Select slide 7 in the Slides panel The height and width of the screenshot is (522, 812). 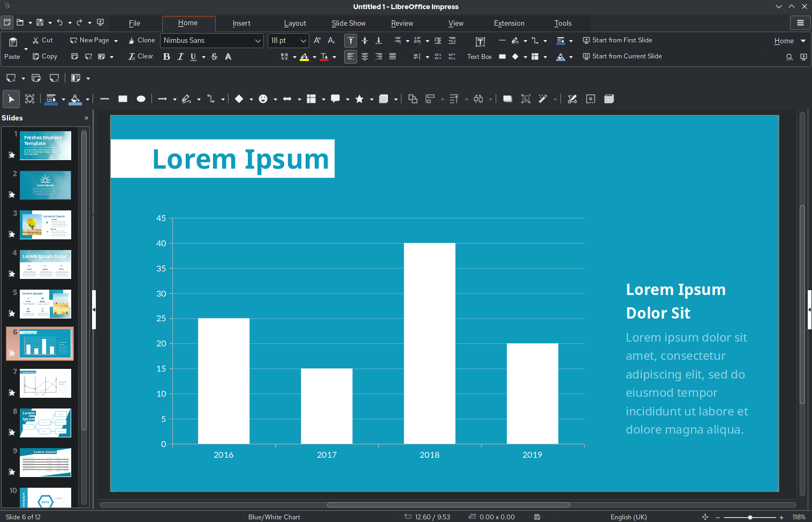click(x=45, y=383)
